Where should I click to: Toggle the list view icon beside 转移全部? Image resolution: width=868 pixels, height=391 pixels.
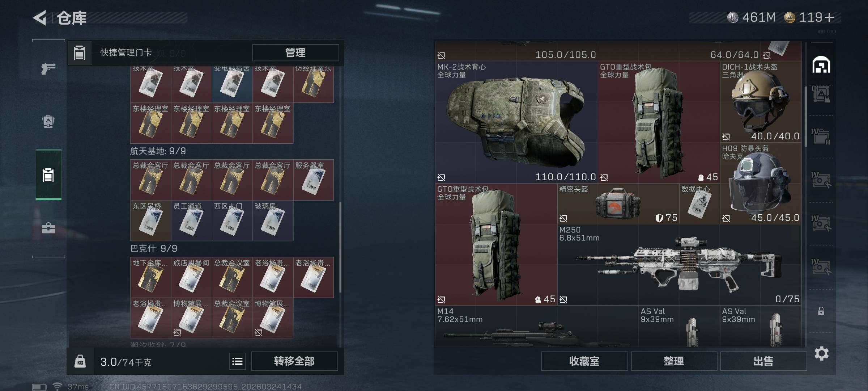237,361
